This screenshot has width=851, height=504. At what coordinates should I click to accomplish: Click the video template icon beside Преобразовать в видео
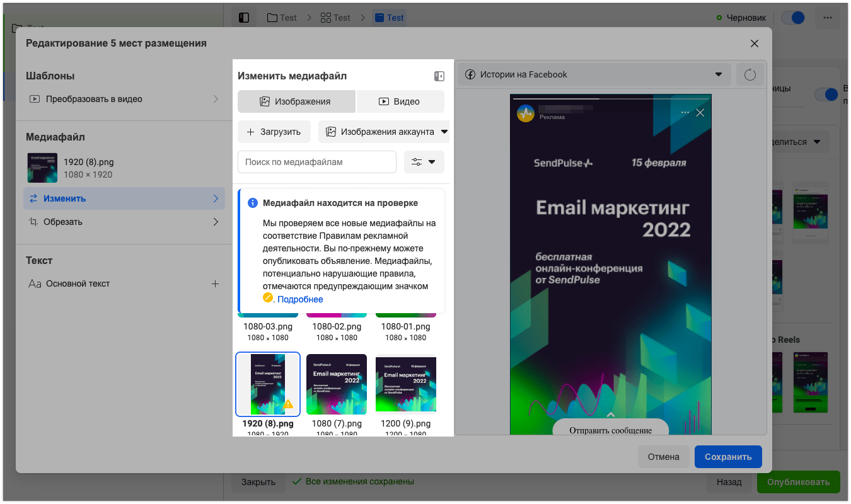(35, 99)
